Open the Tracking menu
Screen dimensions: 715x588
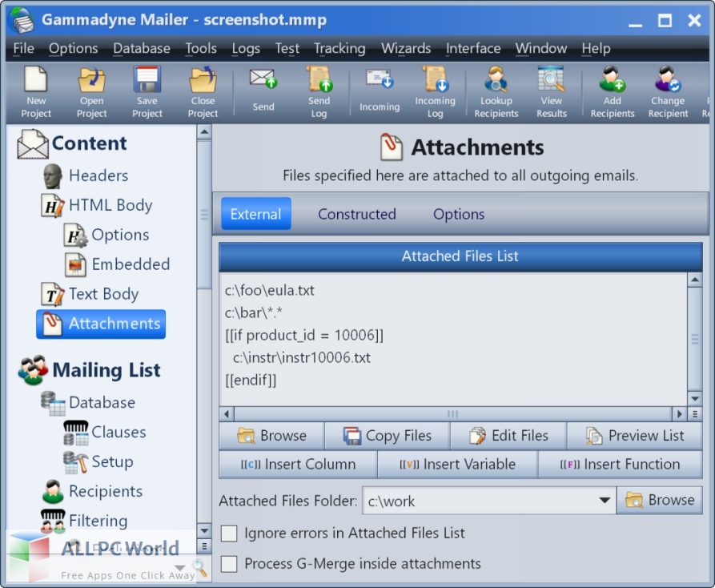click(339, 48)
